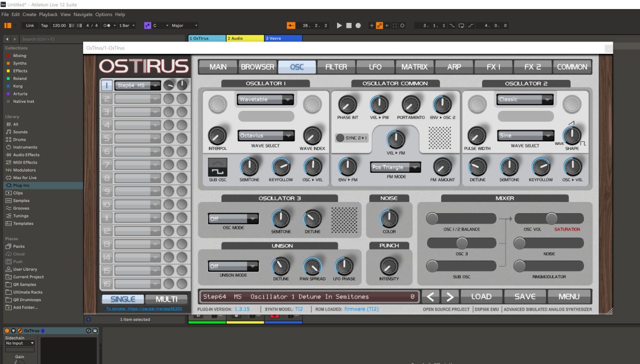Open Oscillator 1 Wavetable mode dropdown
Screen dimensions: 640x364
point(266,99)
